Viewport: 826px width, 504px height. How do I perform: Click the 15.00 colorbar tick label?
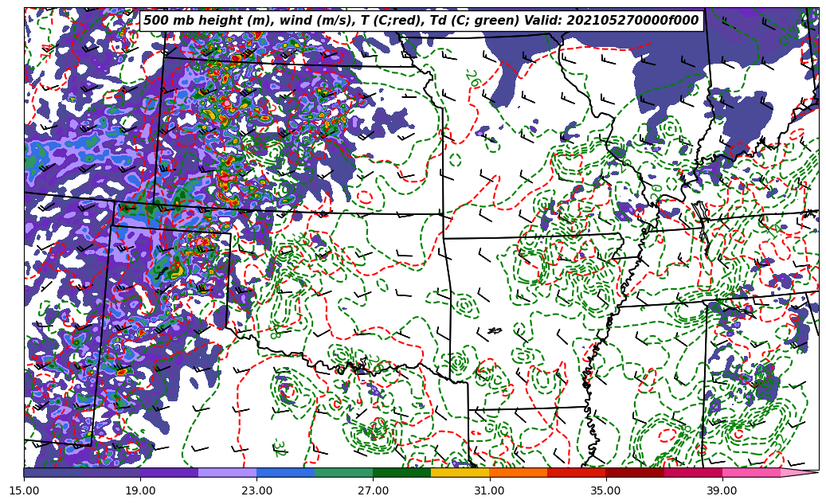24,490
